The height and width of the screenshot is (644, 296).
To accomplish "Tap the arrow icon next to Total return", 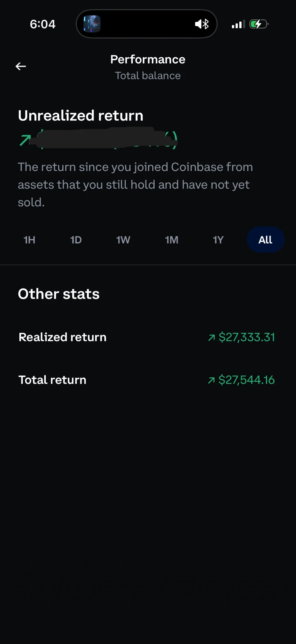I will pyautogui.click(x=211, y=380).
